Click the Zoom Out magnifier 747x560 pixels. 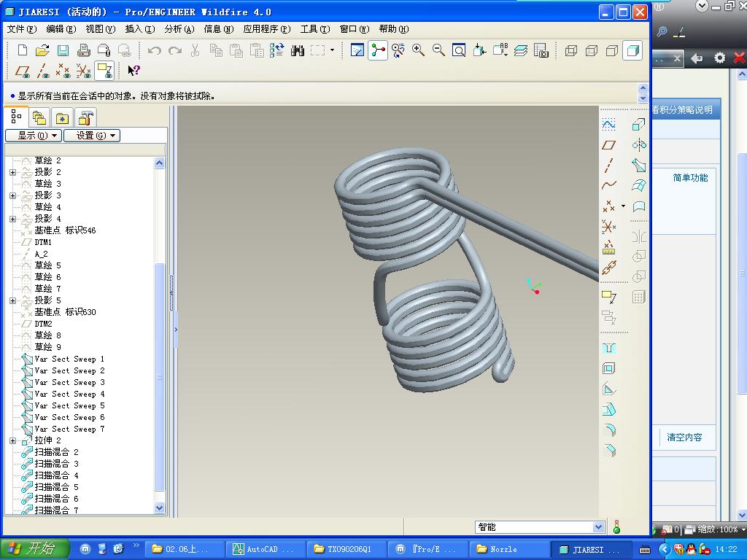438,50
